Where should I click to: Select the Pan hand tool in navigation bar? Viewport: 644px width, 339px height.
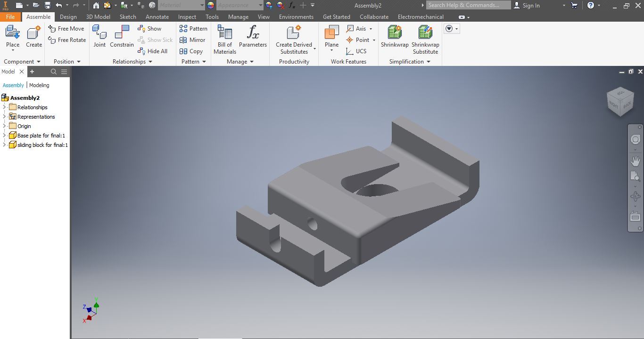[x=636, y=161]
